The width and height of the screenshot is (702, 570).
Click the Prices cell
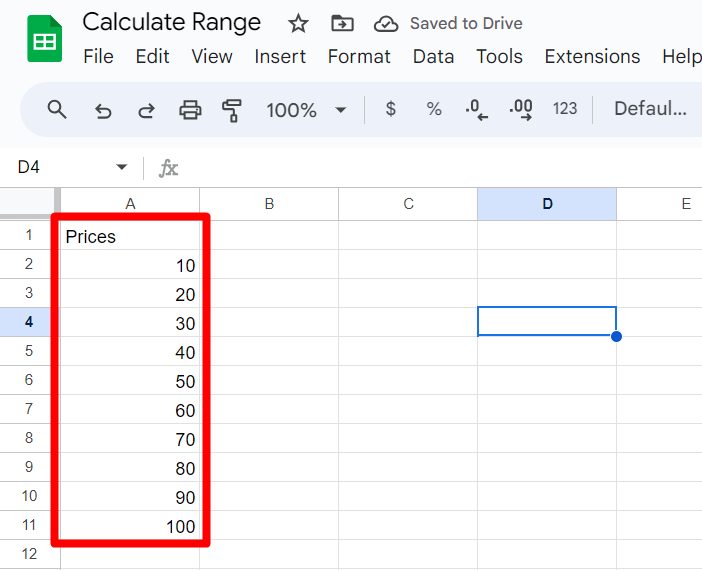point(130,235)
